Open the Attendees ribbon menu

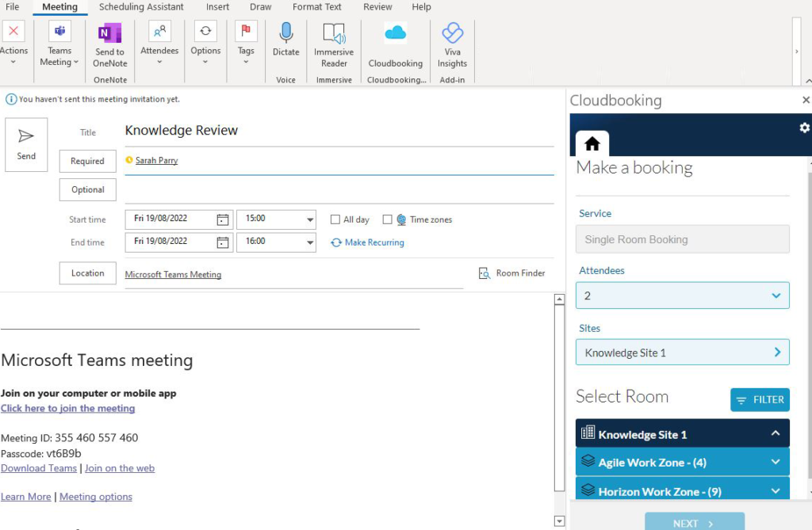point(159,44)
